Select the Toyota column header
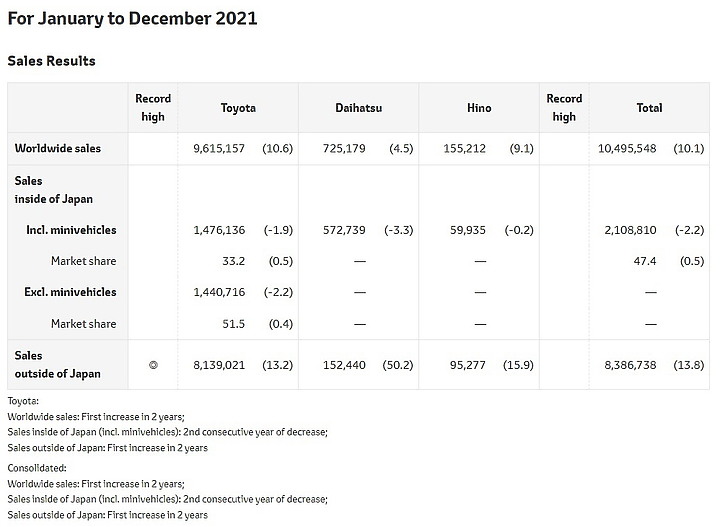 click(238, 108)
